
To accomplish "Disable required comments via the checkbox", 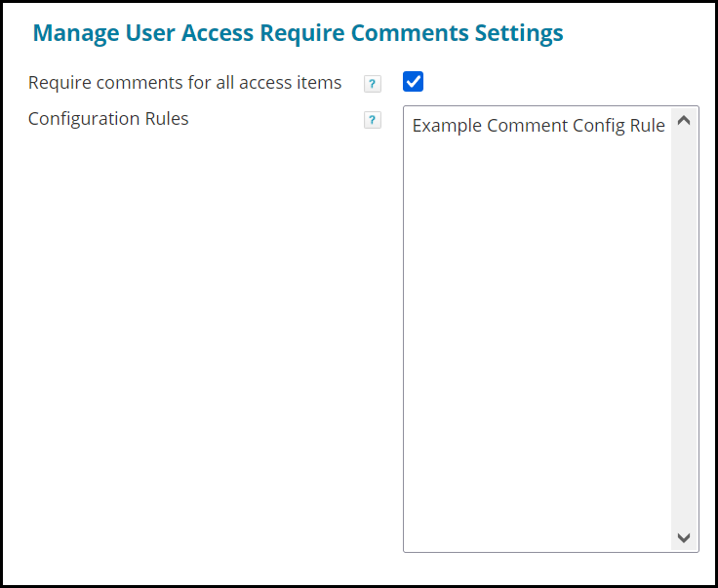I will click(x=413, y=82).
